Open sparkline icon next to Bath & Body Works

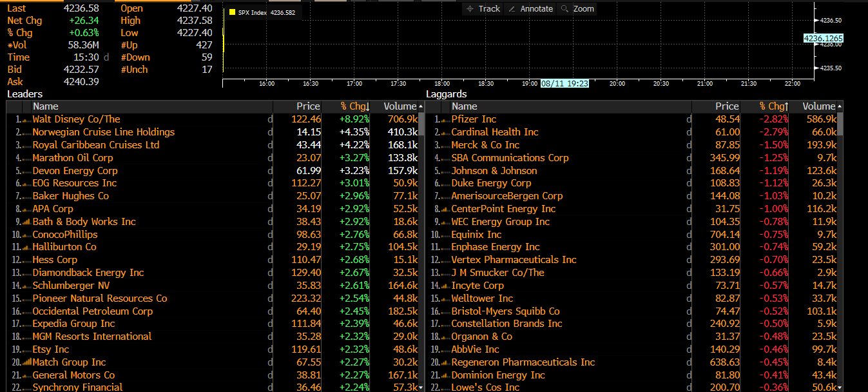coord(26,222)
